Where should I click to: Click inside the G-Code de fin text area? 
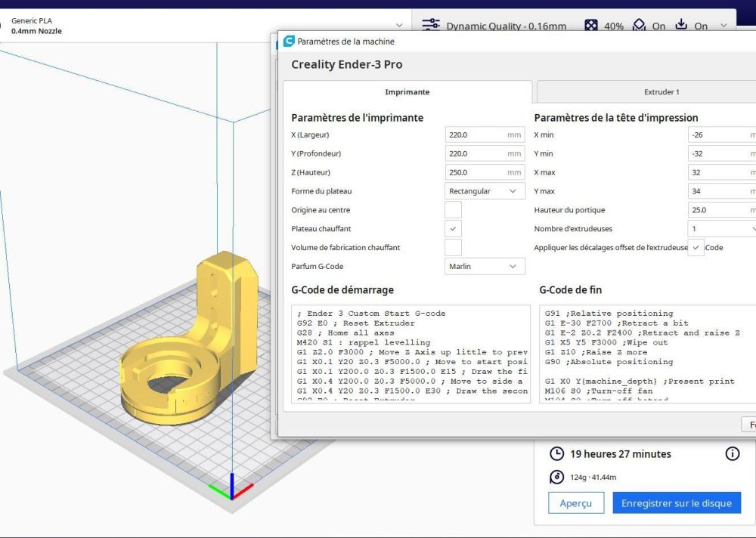[648, 354]
